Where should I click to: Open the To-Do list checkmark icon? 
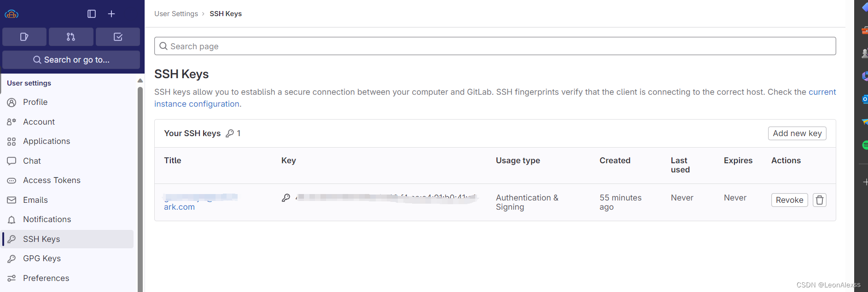(117, 36)
